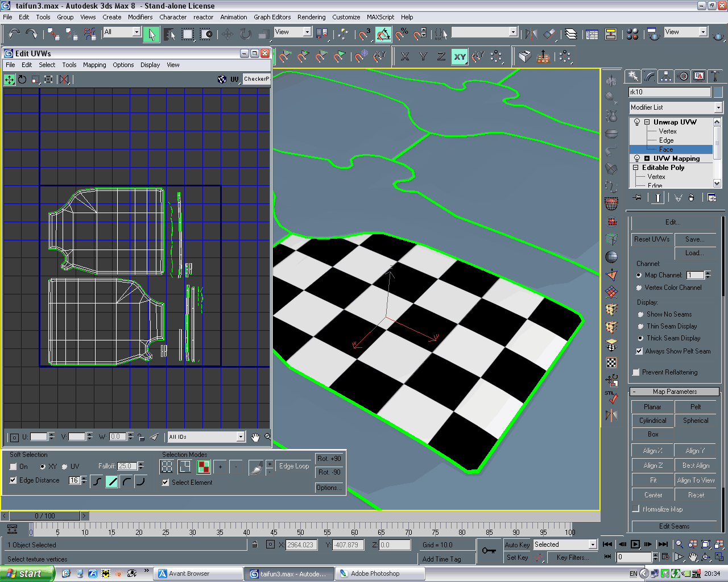Open reference coordinate View dropdown
The image size is (728, 582).
292,32
